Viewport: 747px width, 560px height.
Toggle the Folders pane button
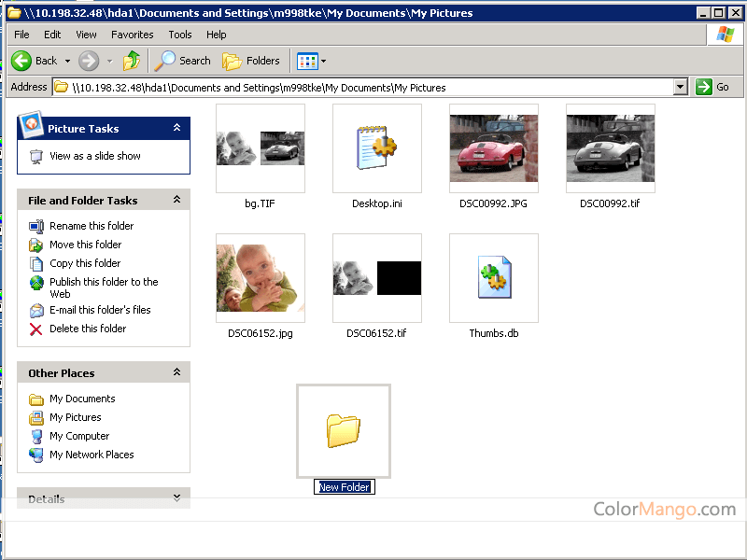pyautogui.click(x=251, y=61)
